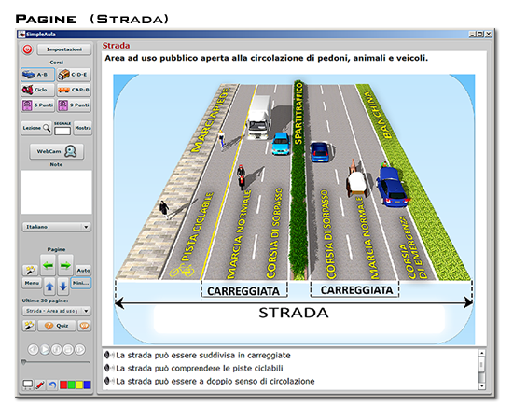This screenshot has width=513, height=420.
Task: Select the red pen drawing tool
Action: (40, 385)
